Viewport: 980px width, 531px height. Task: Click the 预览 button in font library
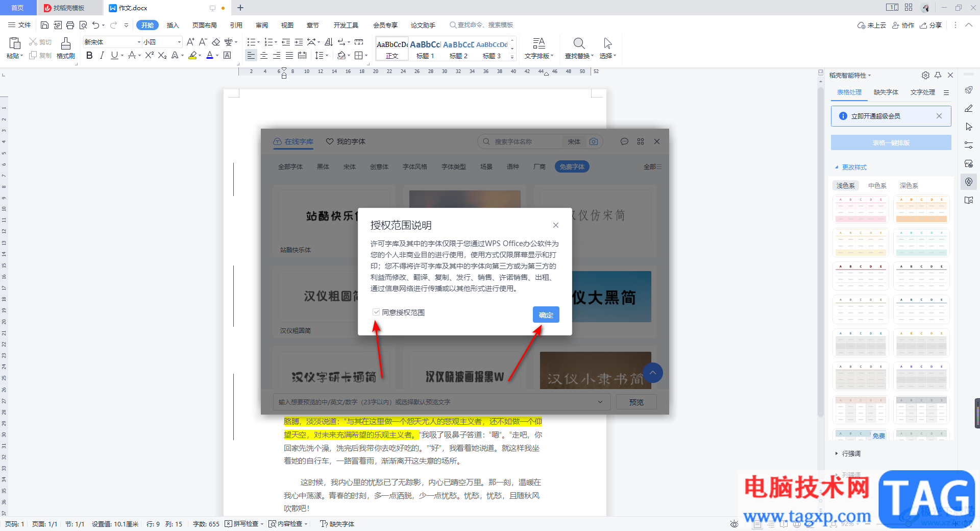click(x=636, y=402)
